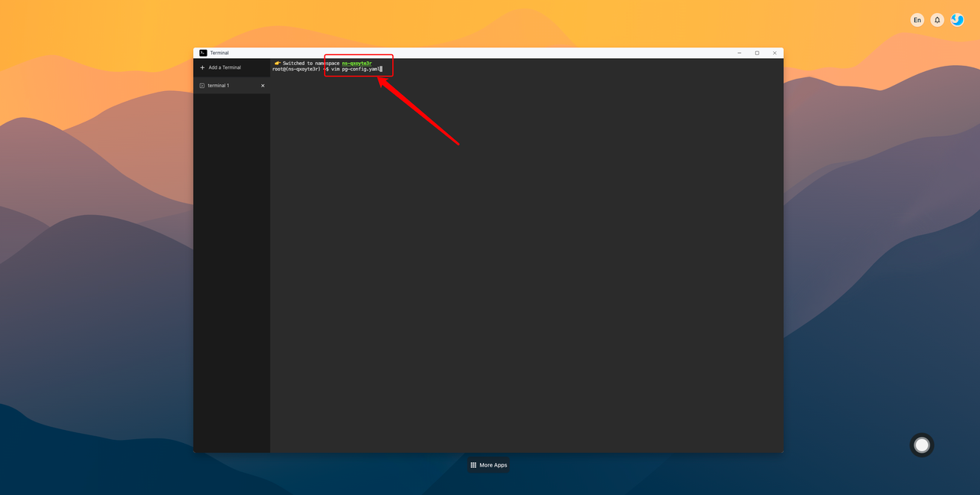The height and width of the screenshot is (495, 980).
Task: Click the En language indicator
Action: pyautogui.click(x=916, y=19)
